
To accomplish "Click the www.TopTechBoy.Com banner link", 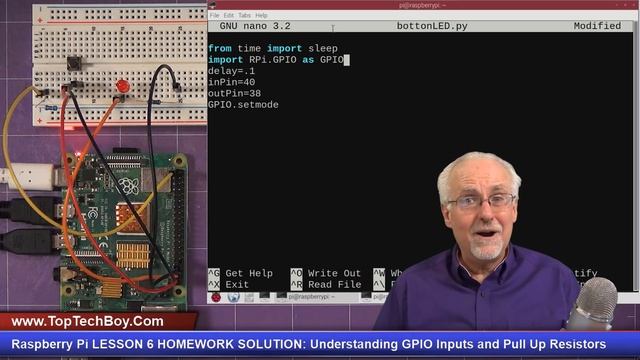I will tap(87, 321).
